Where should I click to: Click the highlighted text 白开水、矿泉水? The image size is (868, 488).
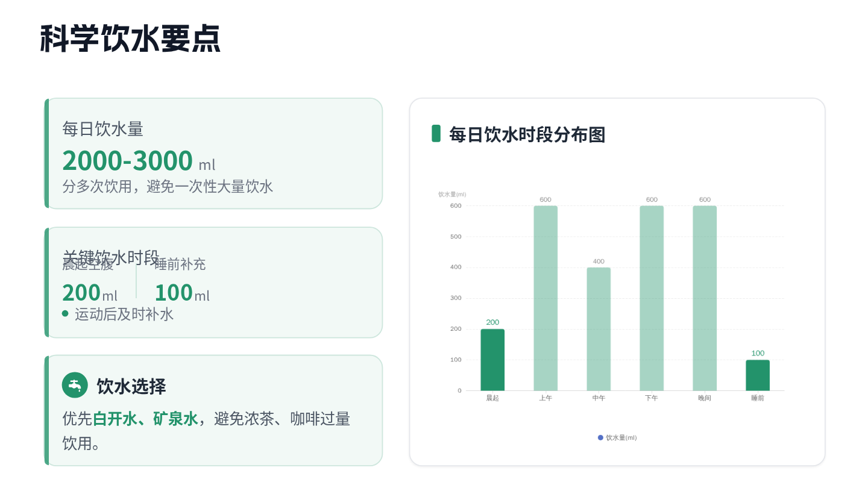145,419
